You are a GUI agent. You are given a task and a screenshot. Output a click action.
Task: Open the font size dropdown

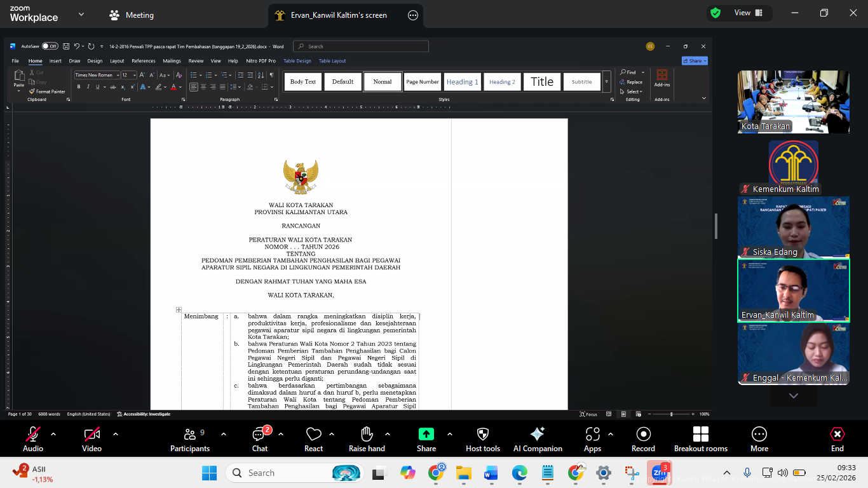134,75
